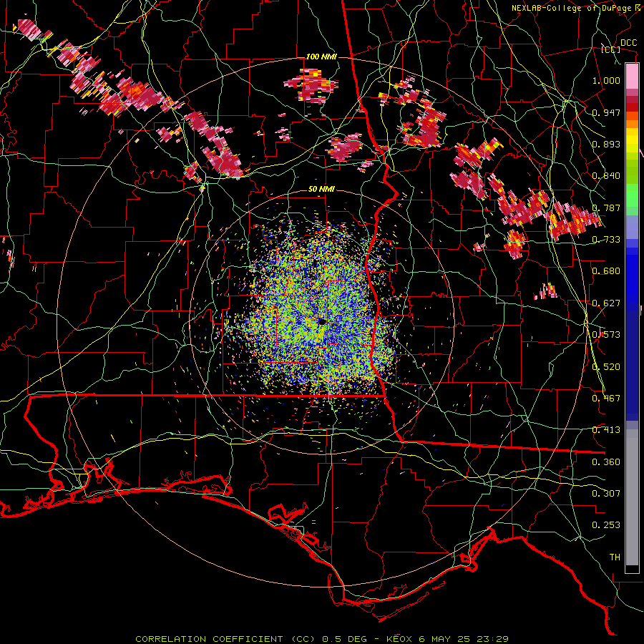The width and height of the screenshot is (644, 644).
Task: Select the 0.467 legend value
Action: pos(606,399)
